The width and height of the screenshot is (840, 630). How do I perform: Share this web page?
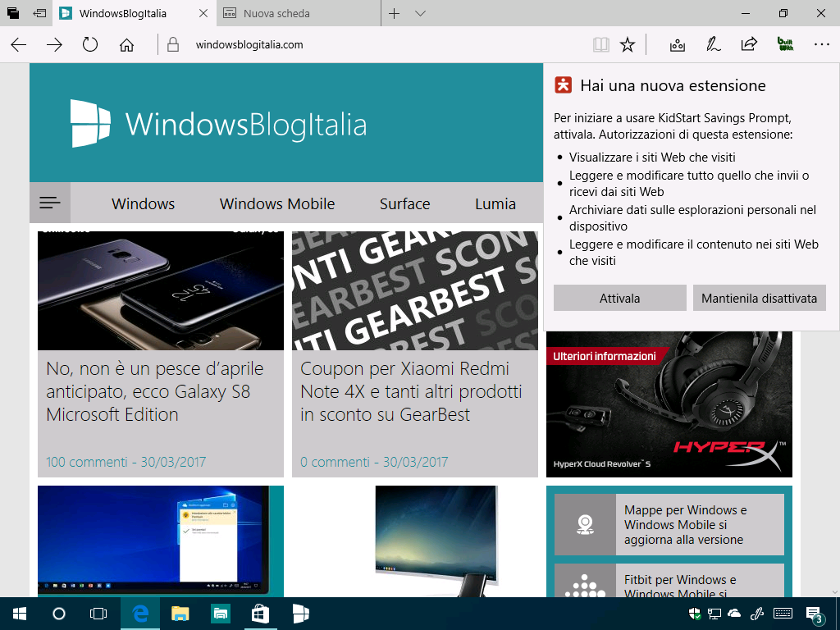pos(749,44)
